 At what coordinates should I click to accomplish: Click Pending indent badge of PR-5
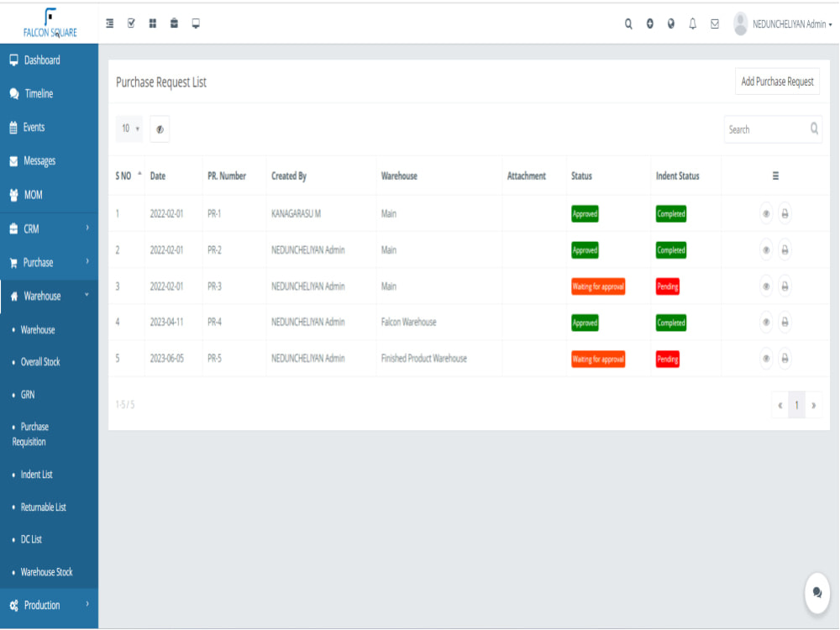point(668,359)
